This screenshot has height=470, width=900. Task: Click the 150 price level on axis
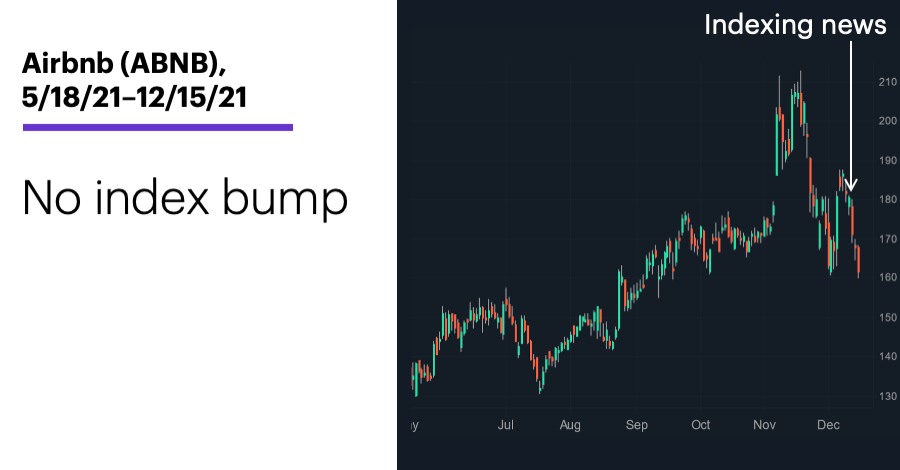point(887,317)
